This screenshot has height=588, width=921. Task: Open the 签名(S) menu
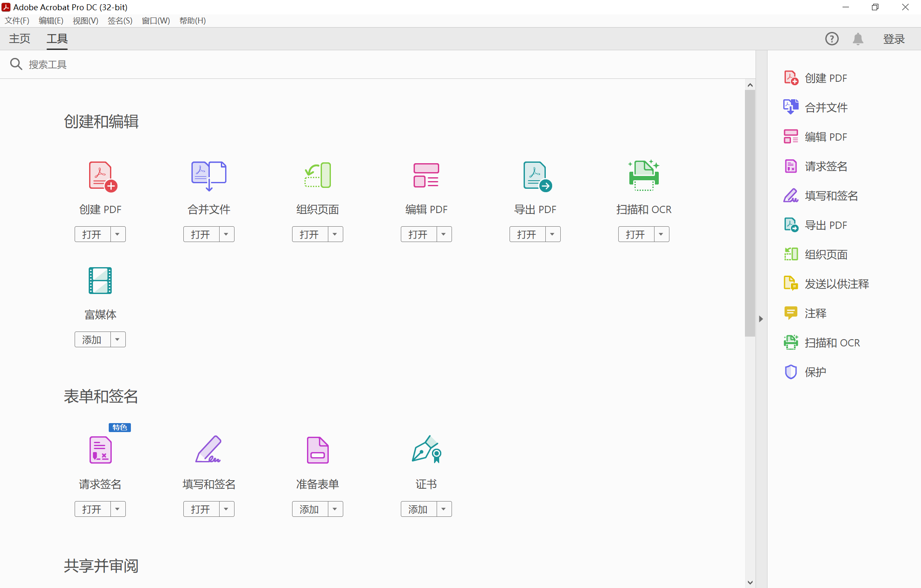click(120, 21)
